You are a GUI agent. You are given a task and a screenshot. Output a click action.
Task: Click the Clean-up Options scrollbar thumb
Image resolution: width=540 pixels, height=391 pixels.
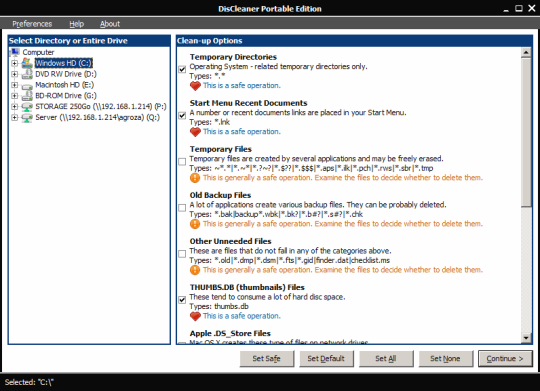coord(526,133)
